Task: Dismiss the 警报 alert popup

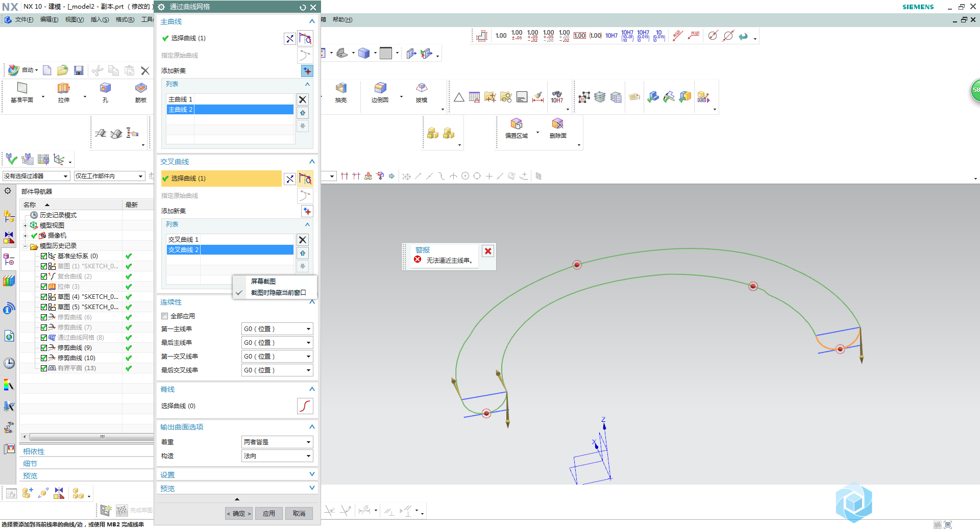Action: 488,251
